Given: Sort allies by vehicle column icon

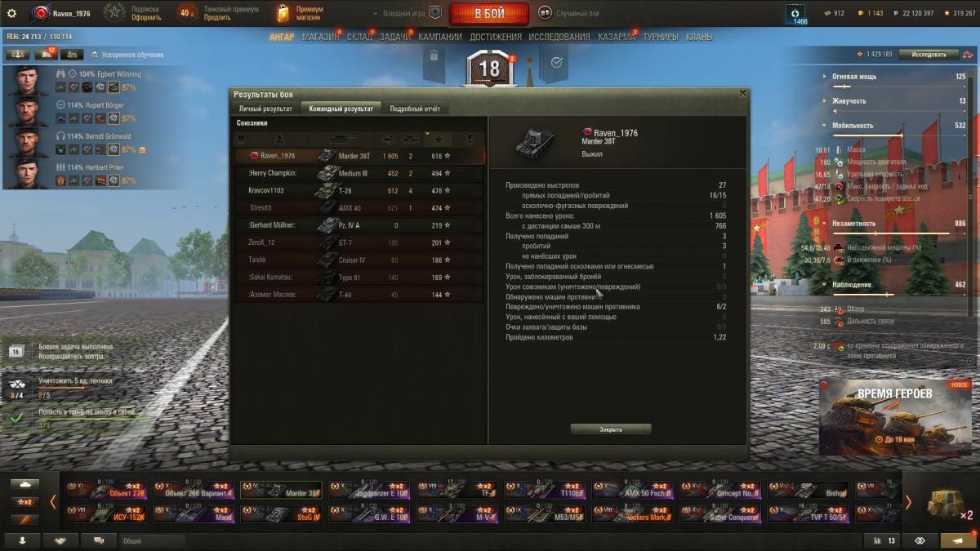Looking at the screenshot, I should (x=342, y=140).
